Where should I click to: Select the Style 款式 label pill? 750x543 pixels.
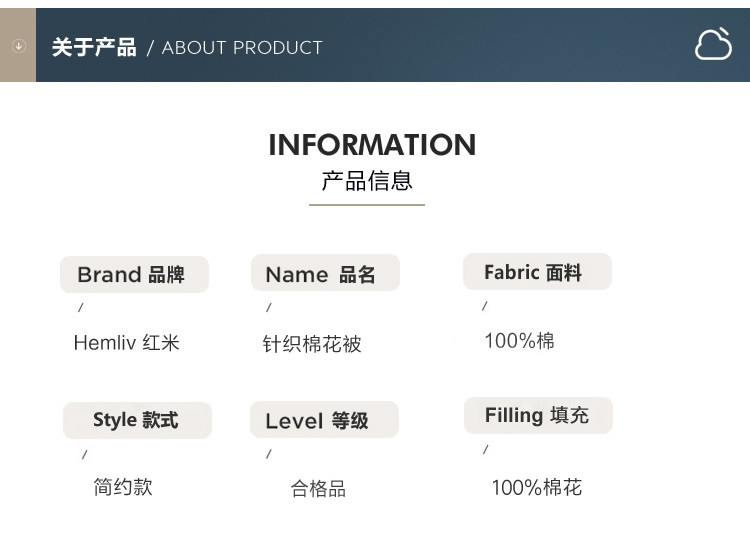click(x=137, y=420)
